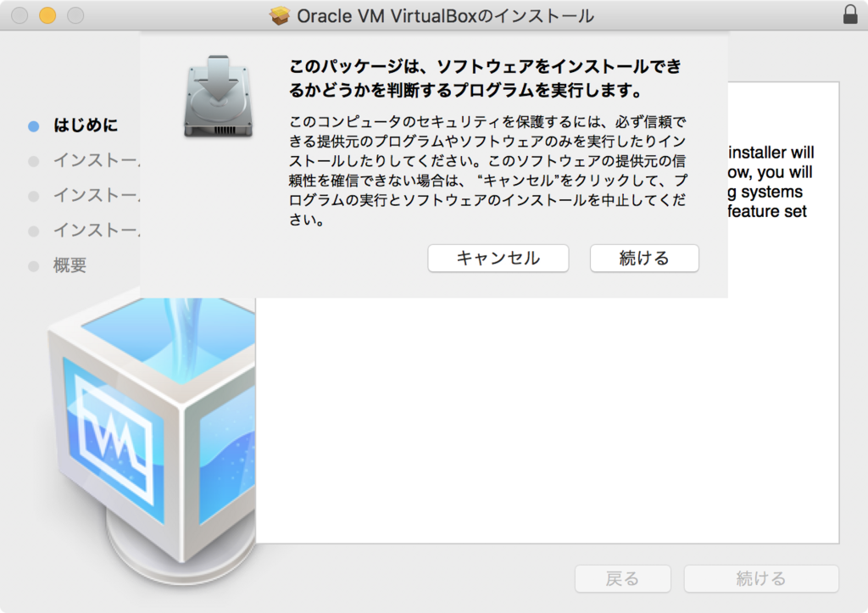Click the キャンセル button in the dialog
Viewport: 868px width, 613px height.
498,258
